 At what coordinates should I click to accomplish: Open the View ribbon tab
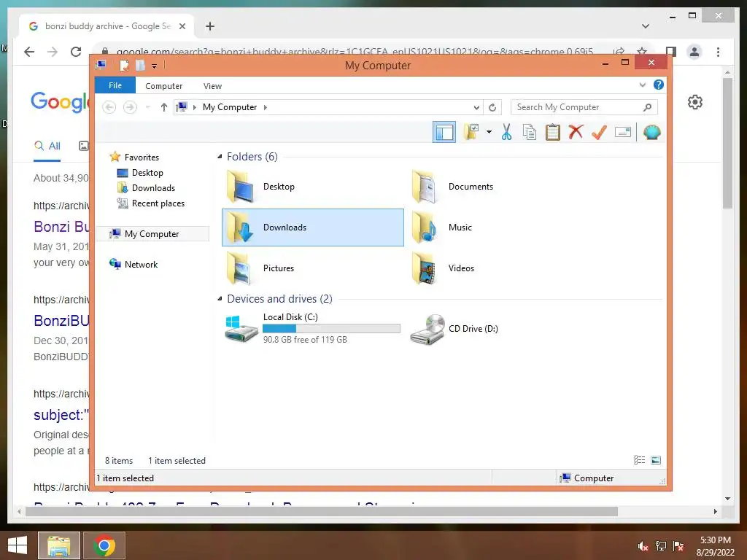pos(212,86)
